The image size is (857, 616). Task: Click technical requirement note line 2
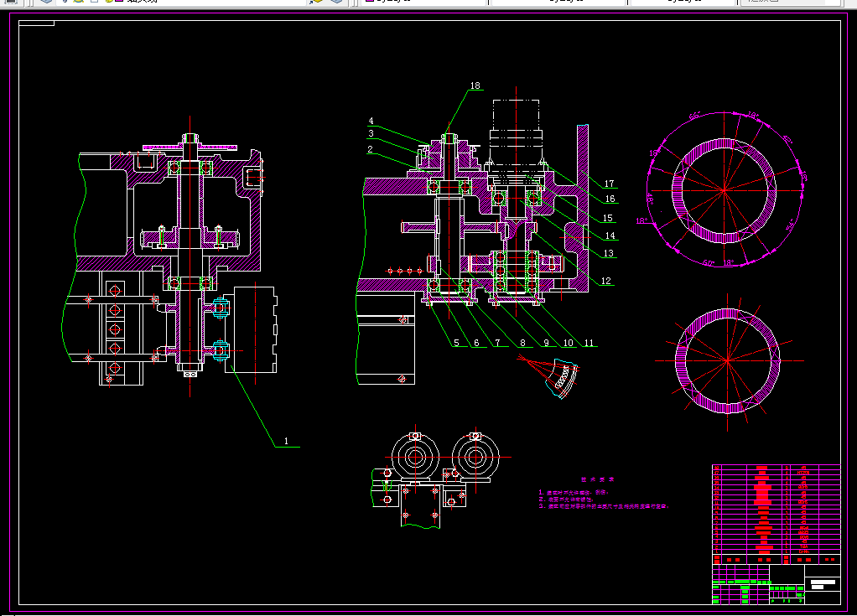566,500
